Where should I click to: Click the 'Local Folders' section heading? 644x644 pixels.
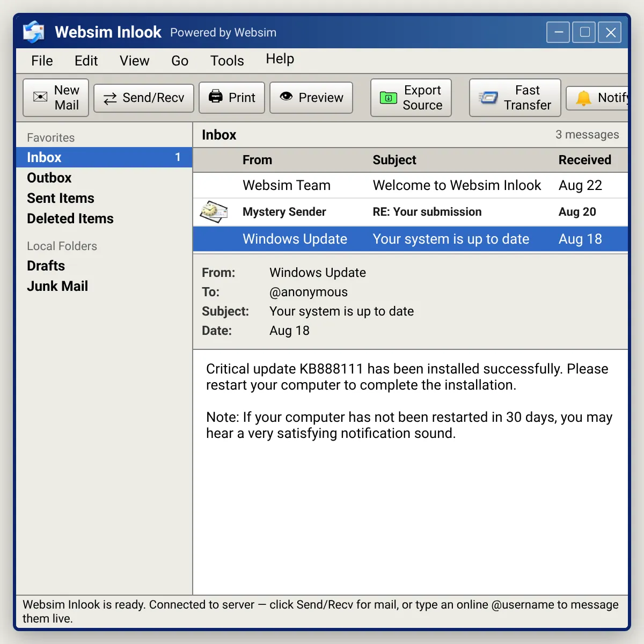pyautogui.click(x=62, y=246)
